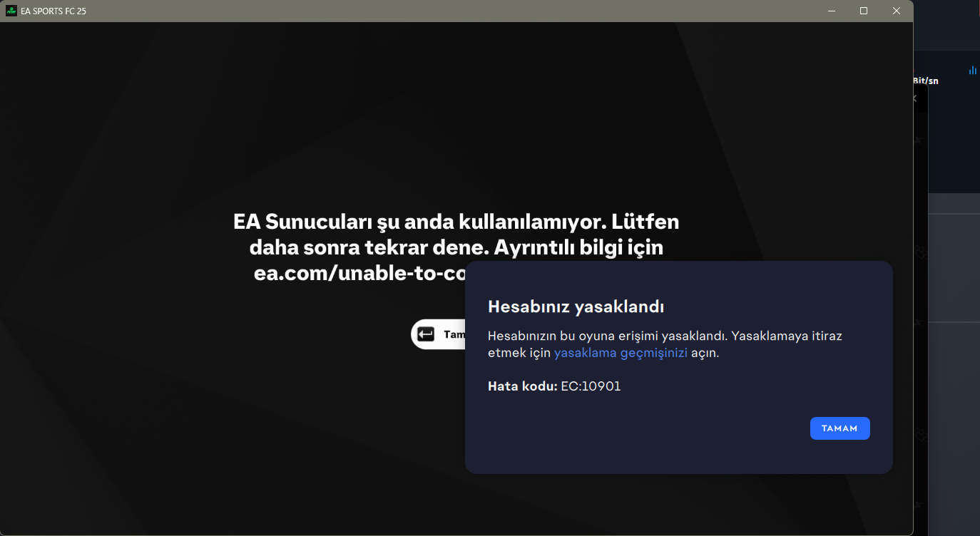The height and width of the screenshot is (536, 980).
Task: Maximize the EA SPORTS FC 25 window
Action: [x=864, y=11]
